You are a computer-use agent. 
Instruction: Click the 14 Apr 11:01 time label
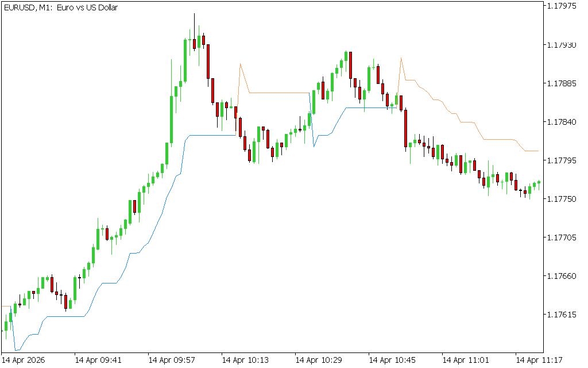point(466,361)
